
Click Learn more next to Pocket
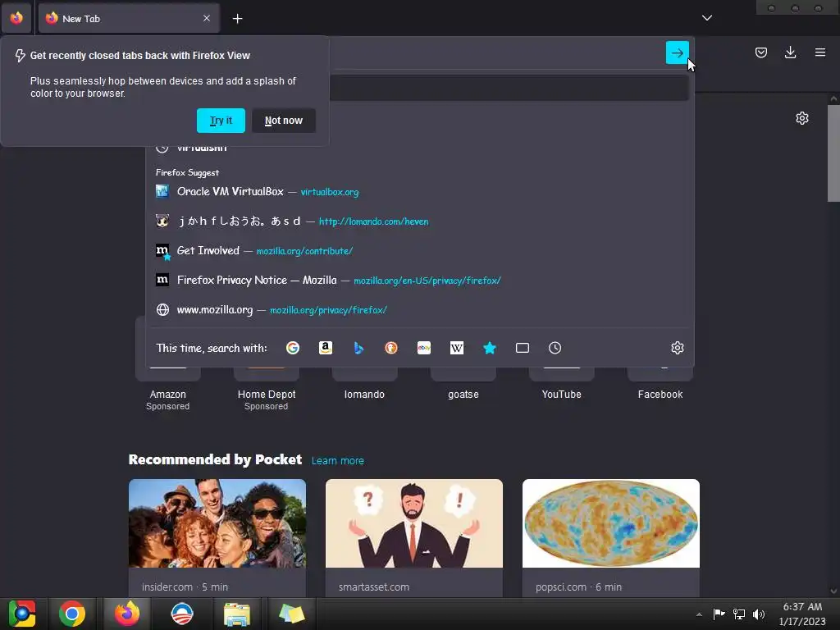(x=337, y=461)
